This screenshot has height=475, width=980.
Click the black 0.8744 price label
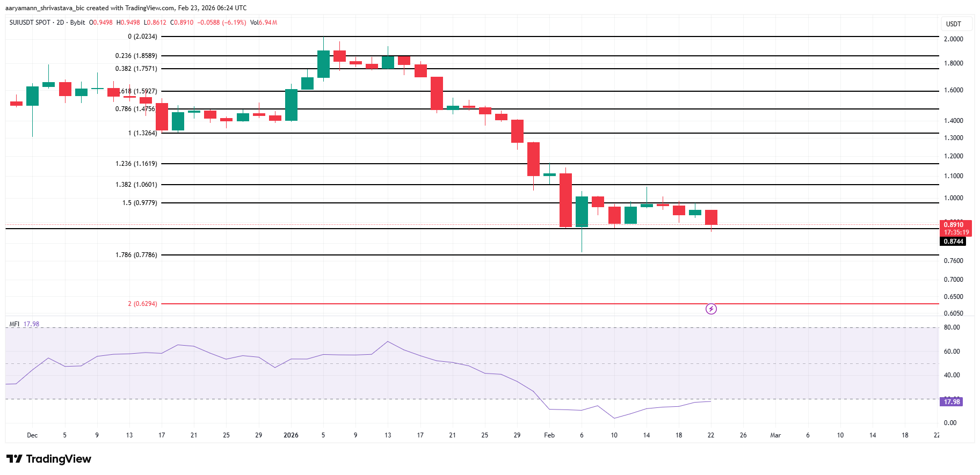click(x=954, y=242)
